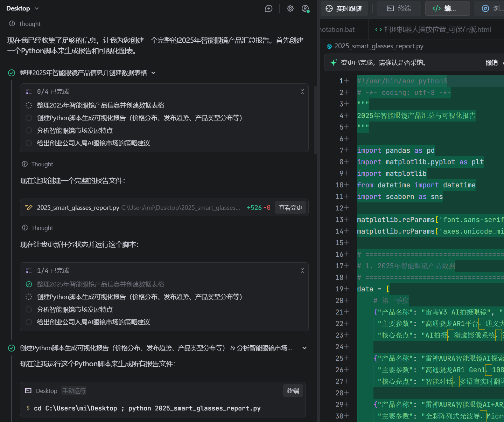Collapse the 1/4 completed task list
The height and width of the screenshot is (422, 504).
pos(302,270)
